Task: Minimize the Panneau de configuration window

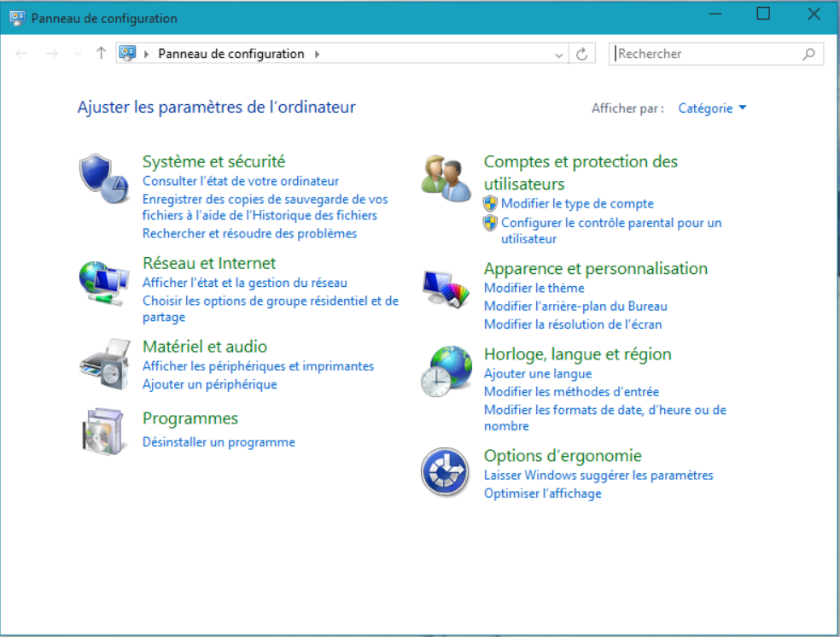Action: (715, 15)
